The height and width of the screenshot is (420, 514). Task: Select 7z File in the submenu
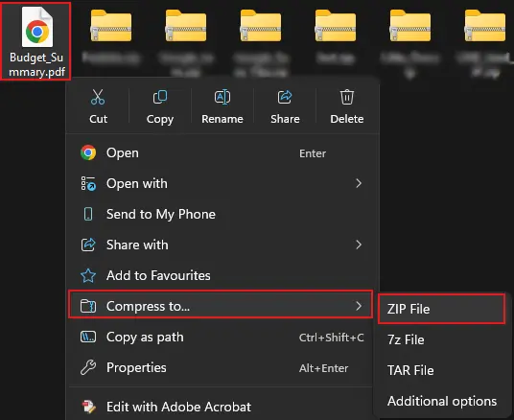pos(441,339)
